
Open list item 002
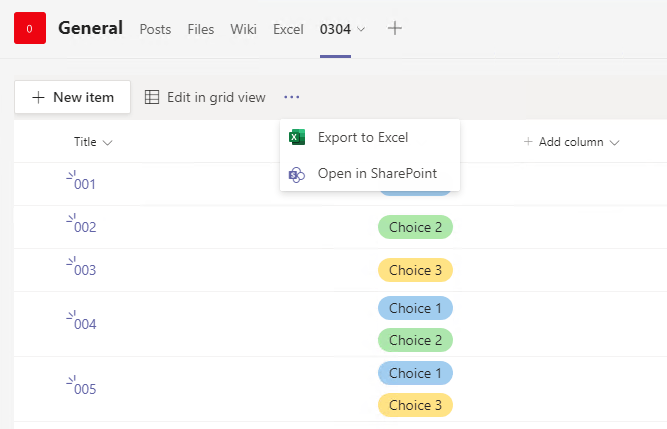pyautogui.click(x=85, y=227)
